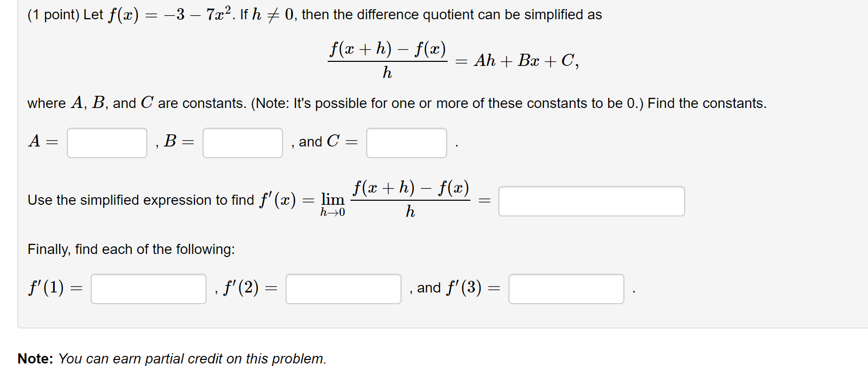The image size is (868, 366).
Task: Click the difference quotient formula
Action: coord(387,61)
